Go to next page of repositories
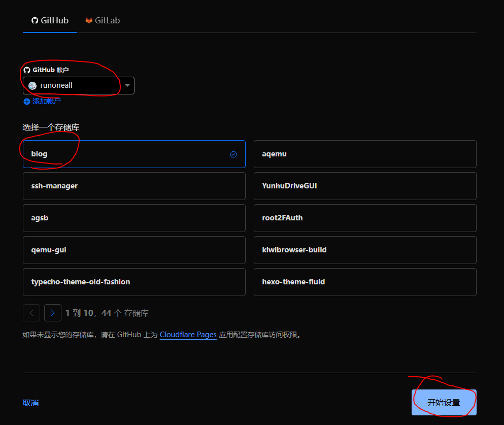 (x=53, y=313)
